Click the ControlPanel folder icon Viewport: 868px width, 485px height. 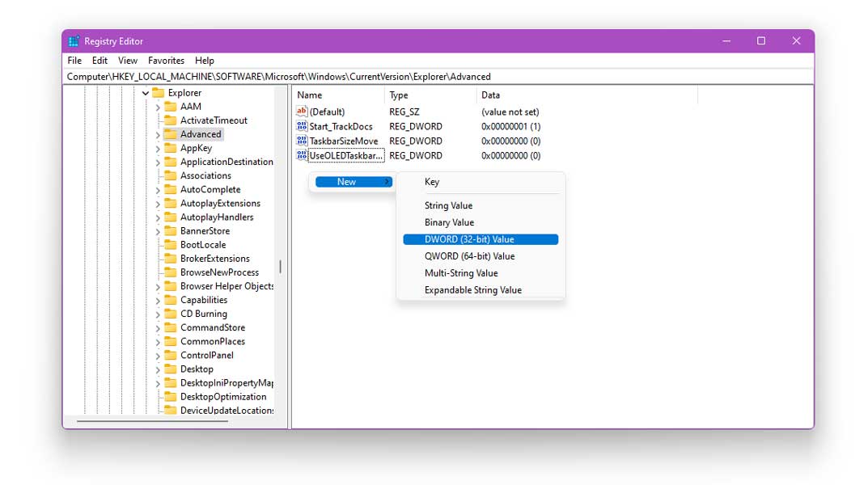pyautogui.click(x=172, y=355)
